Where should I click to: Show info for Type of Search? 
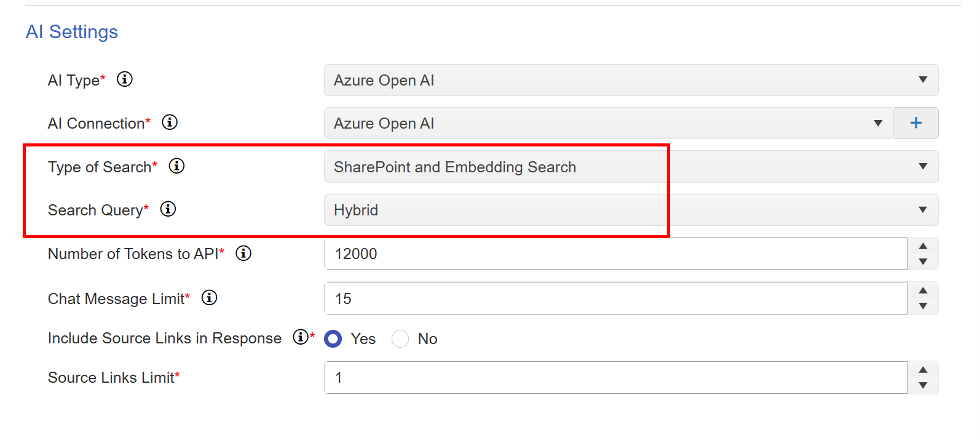pyautogui.click(x=176, y=166)
